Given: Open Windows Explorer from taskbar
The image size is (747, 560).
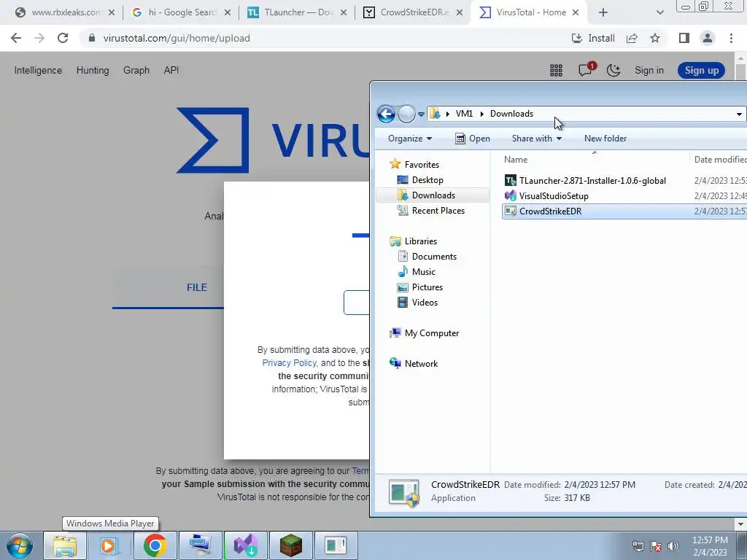Looking at the screenshot, I should click(65, 545).
